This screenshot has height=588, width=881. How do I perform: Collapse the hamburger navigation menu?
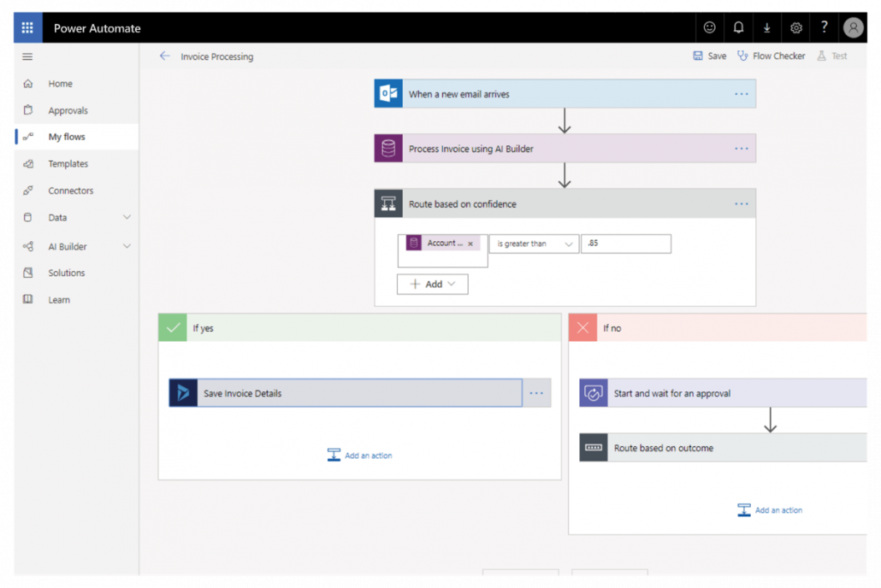27,56
